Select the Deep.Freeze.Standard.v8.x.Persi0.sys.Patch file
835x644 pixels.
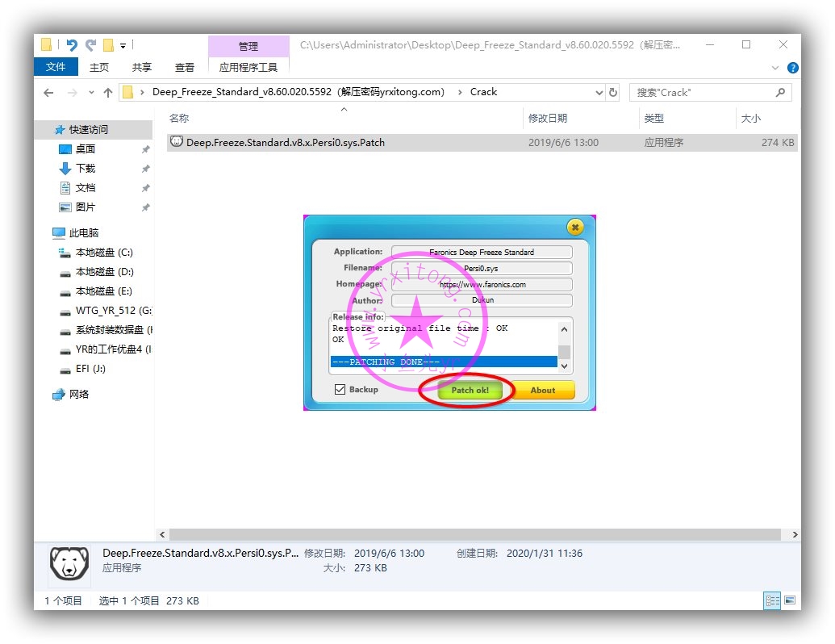click(482, 142)
